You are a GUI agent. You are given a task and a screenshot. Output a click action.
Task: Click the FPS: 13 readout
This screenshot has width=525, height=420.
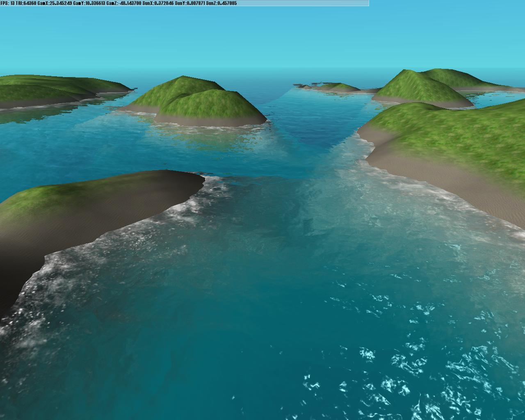[8, 3]
